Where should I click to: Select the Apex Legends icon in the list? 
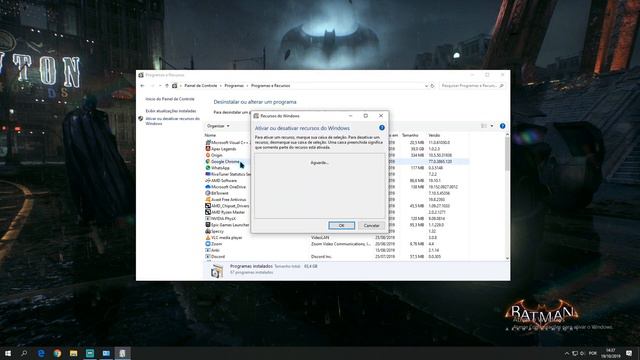(208, 149)
